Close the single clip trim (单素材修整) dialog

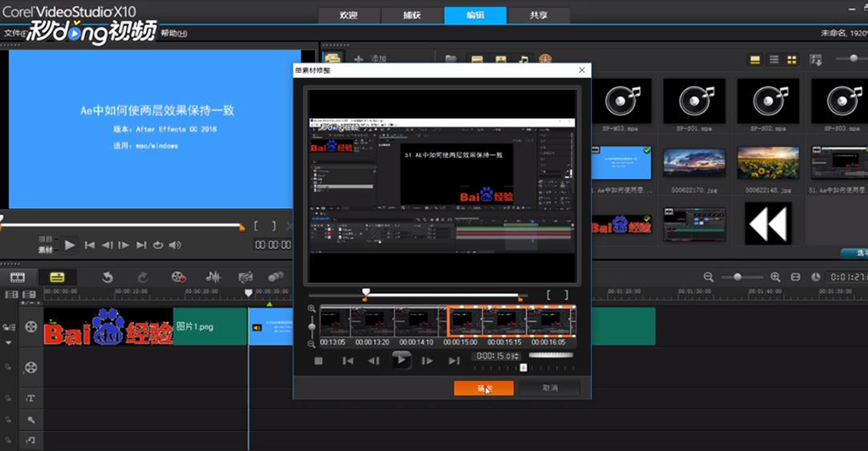click(x=582, y=70)
